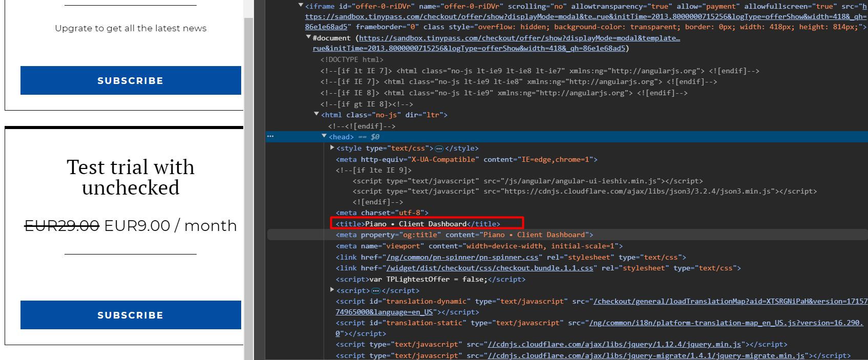Open the jquery.min.js script source link
The width and height of the screenshot is (868, 360).
pyautogui.click(x=615, y=345)
